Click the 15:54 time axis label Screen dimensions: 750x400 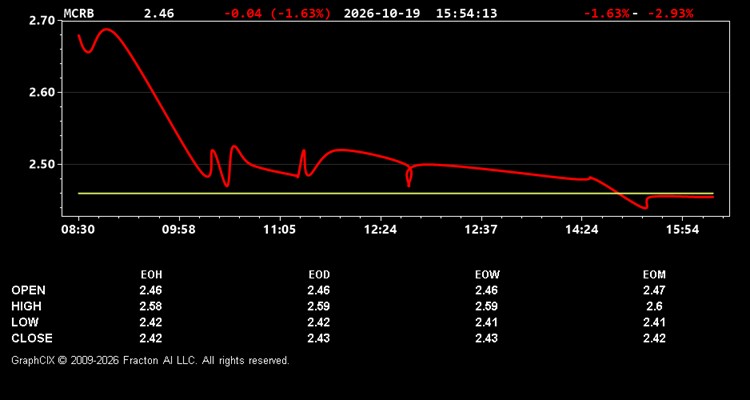(682, 230)
